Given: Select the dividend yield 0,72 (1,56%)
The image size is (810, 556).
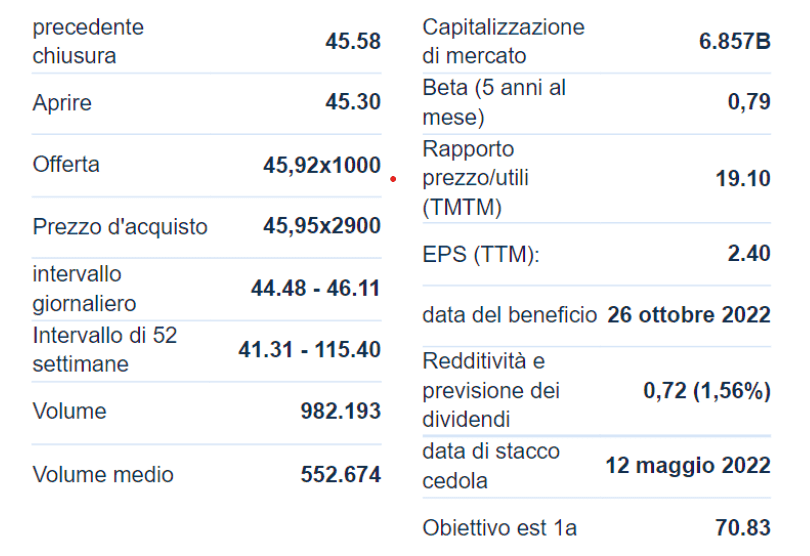Looking at the screenshot, I should tap(706, 390).
